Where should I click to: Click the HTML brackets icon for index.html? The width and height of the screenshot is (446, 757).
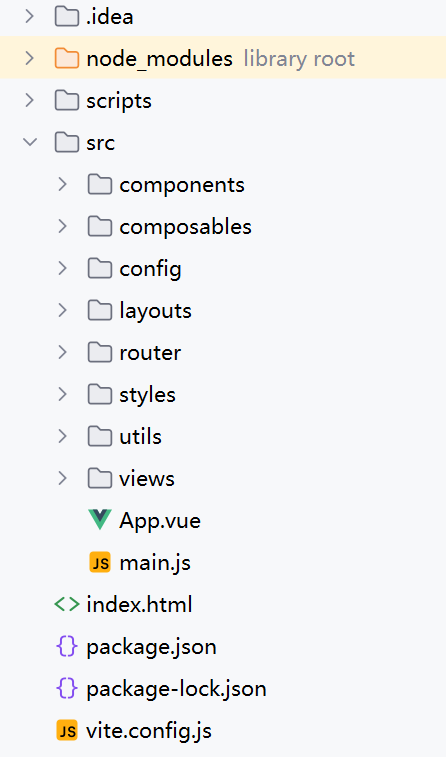tap(67, 604)
